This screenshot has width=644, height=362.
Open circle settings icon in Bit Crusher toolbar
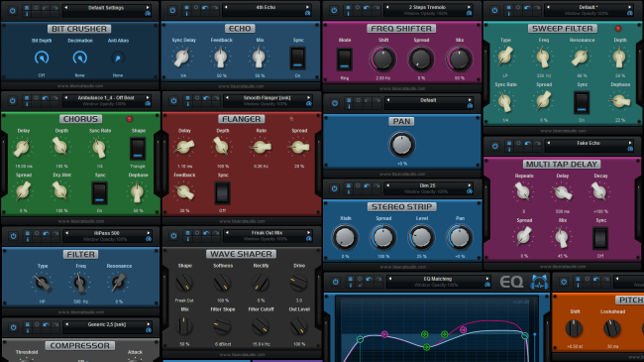pyautogui.click(x=36, y=8)
